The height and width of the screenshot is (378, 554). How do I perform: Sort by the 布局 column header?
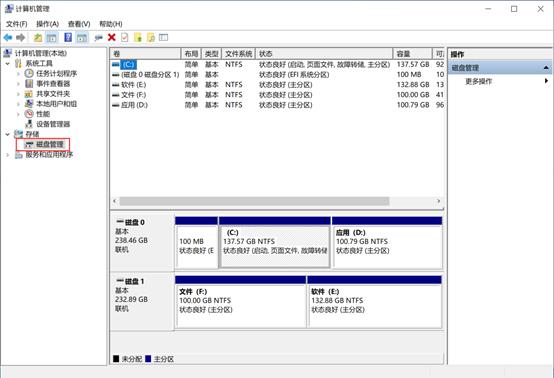pyautogui.click(x=191, y=54)
